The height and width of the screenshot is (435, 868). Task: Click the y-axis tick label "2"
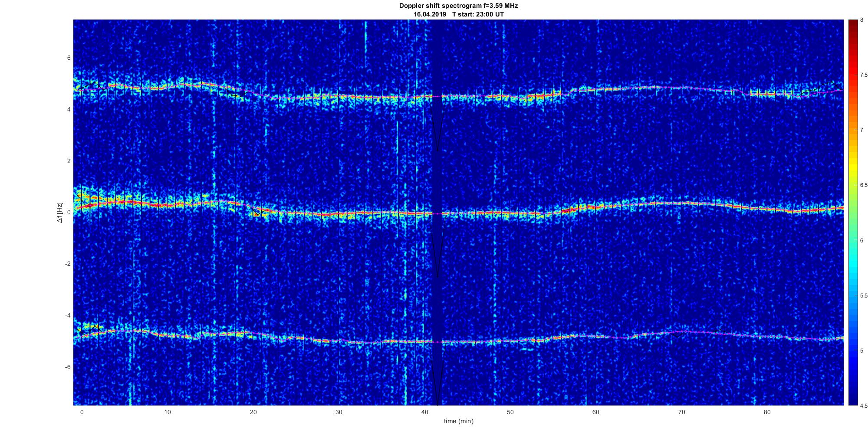point(69,161)
